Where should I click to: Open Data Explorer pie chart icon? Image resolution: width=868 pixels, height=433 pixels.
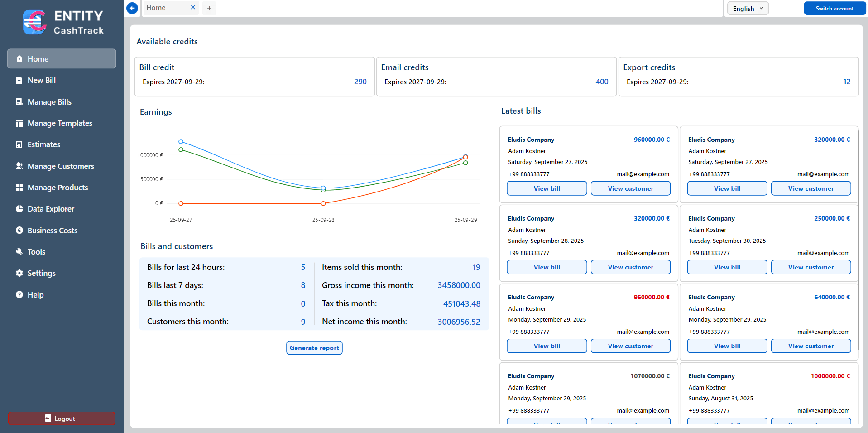coord(19,209)
